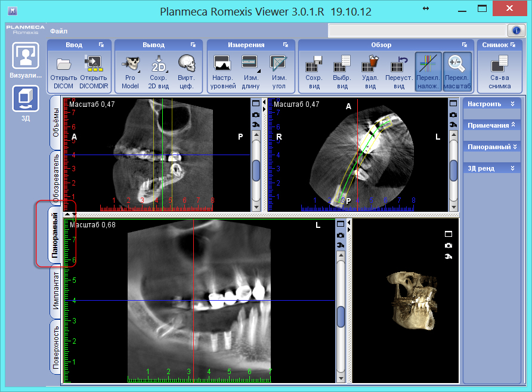The image size is (532, 392).
Task: Click the blue info icon
Action: coord(516,30)
